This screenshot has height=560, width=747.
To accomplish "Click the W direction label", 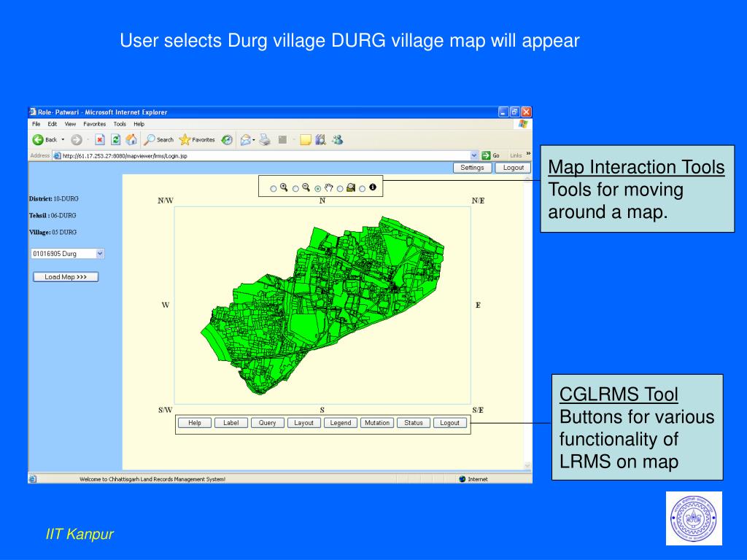I will 166,306.
